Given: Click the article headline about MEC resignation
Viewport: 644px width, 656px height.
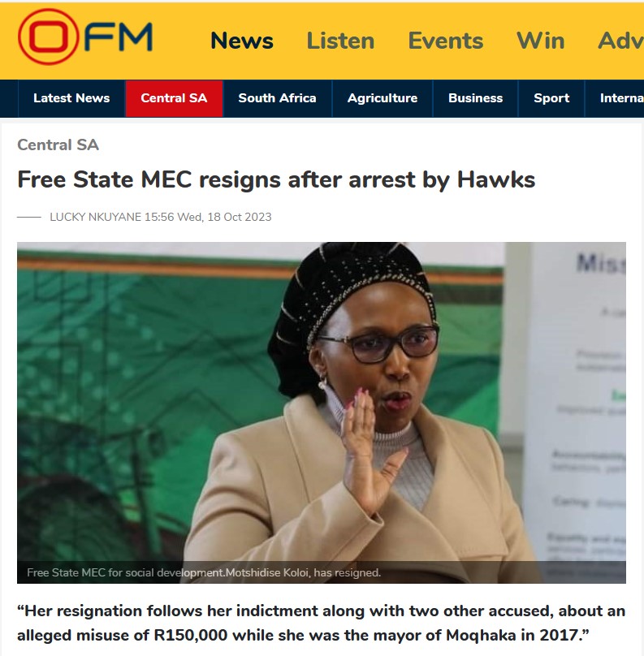Looking at the screenshot, I should 276,180.
